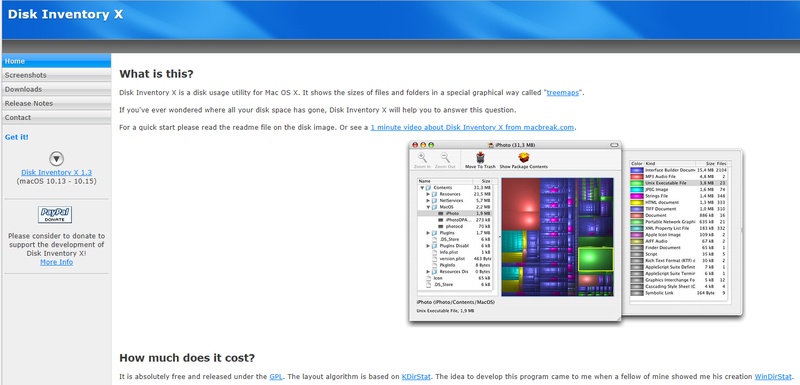Click the Files column header in kinds panel

click(x=721, y=164)
